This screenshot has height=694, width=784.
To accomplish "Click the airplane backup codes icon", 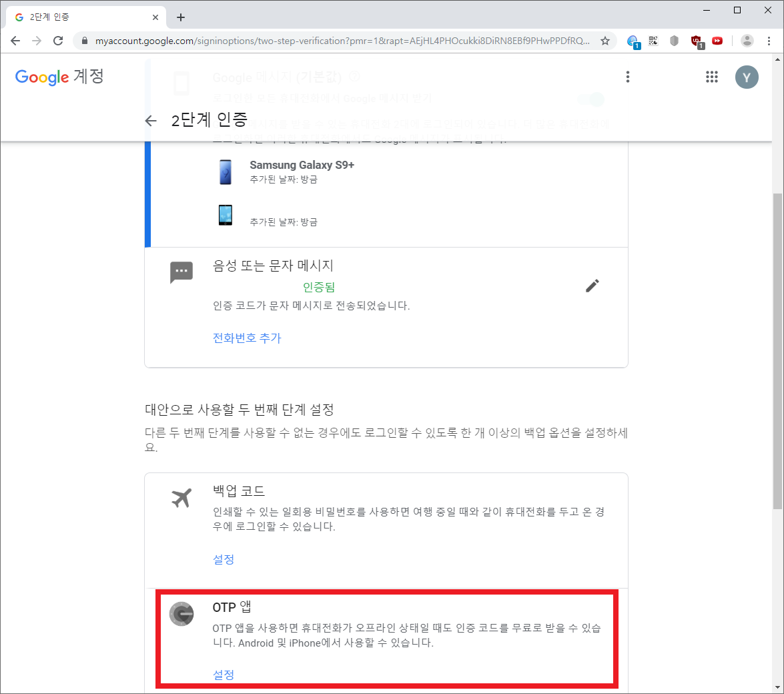I will 181,498.
